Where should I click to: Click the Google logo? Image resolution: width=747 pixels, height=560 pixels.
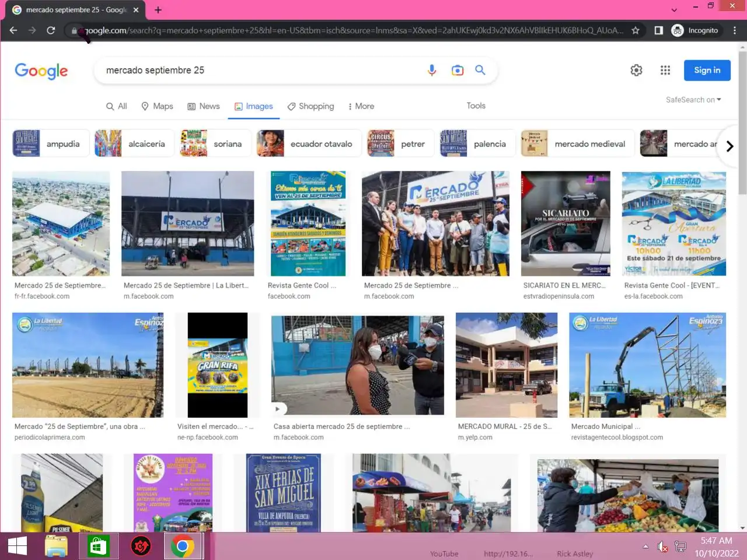click(x=41, y=71)
